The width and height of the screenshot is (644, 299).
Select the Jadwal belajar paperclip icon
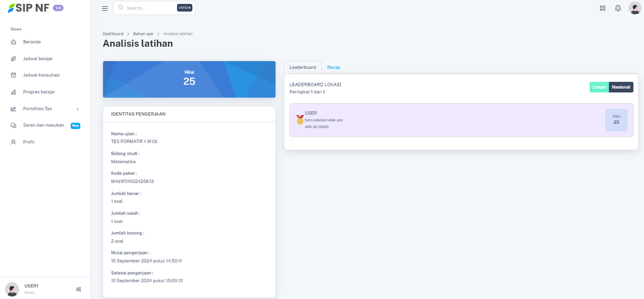pyautogui.click(x=14, y=58)
